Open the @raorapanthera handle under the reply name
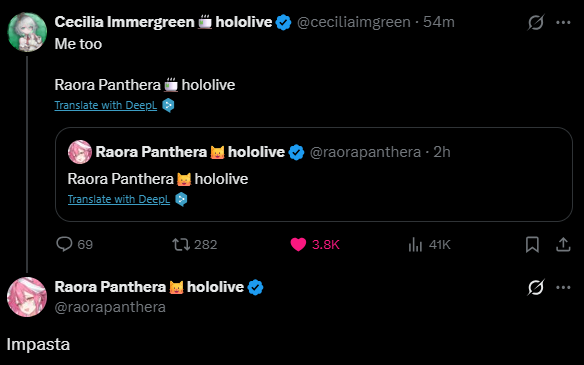584x365 pixels. tap(110, 307)
